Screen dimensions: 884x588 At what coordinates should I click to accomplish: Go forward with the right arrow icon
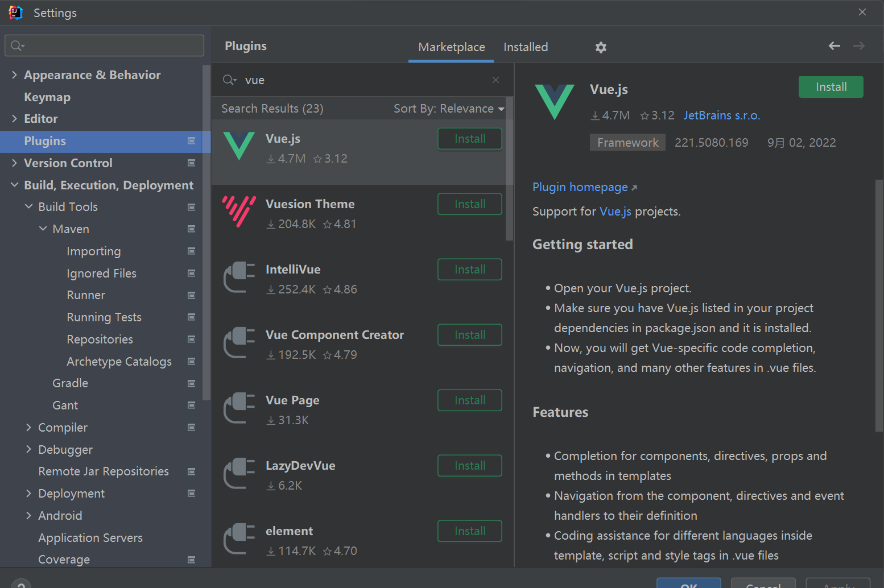tap(859, 46)
